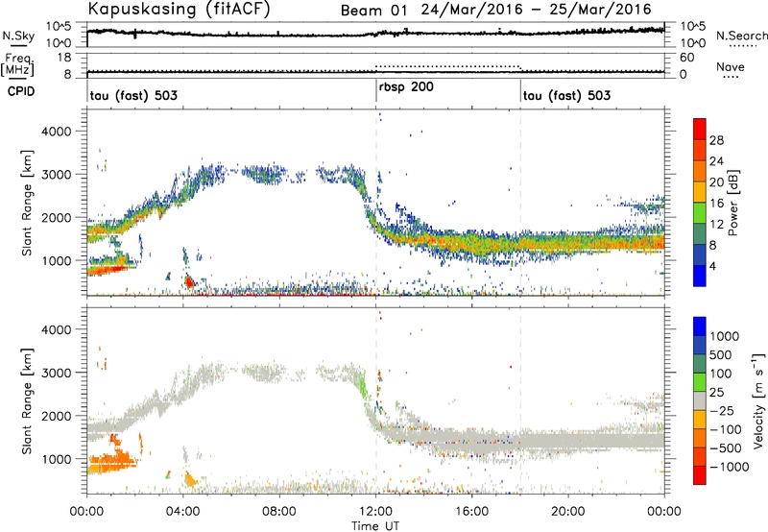Click the 'Freq. [MHz]' axis label
Image resolution: width=768 pixels, height=532 pixels.
pyautogui.click(x=18, y=65)
